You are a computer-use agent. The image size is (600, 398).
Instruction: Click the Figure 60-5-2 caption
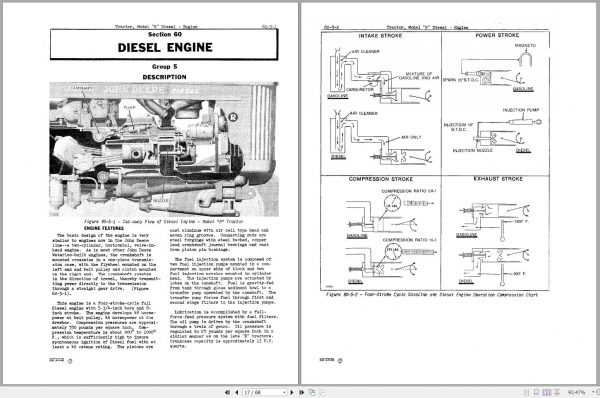coord(432,295)
